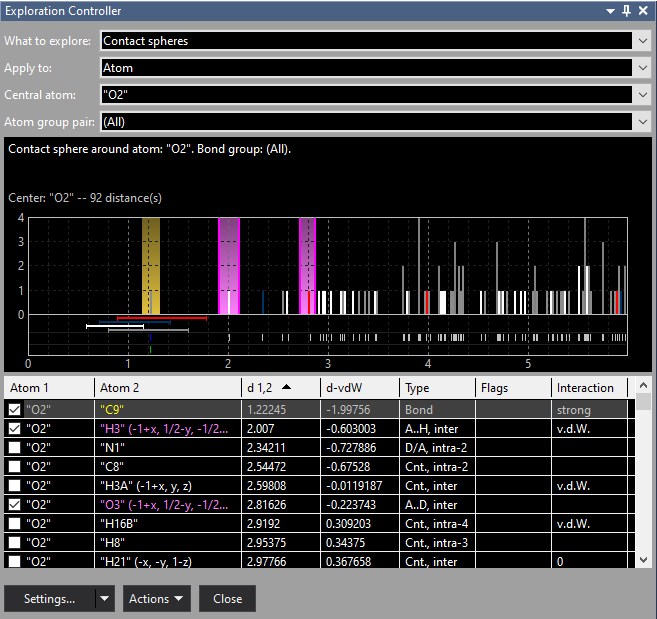This screenshot has height=619, width=657.
Task: Check the "C8" contact row checkbox
Action: 14,466
